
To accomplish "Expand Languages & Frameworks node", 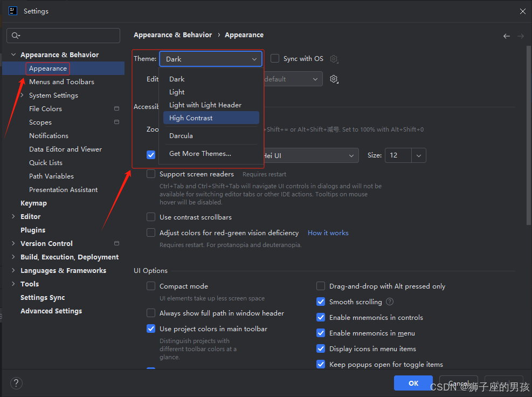I will pos(13,270).
